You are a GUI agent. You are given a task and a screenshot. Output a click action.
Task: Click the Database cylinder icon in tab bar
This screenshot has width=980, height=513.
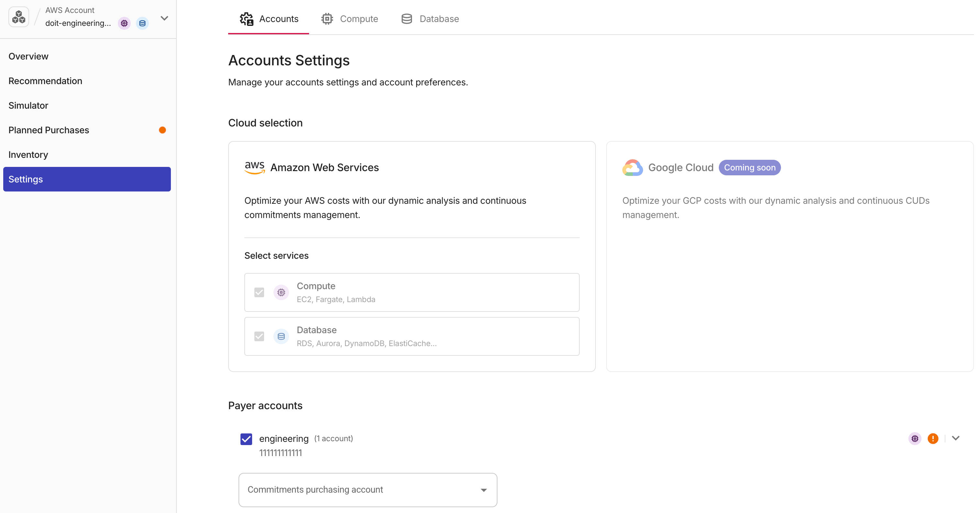pos(407,19)
